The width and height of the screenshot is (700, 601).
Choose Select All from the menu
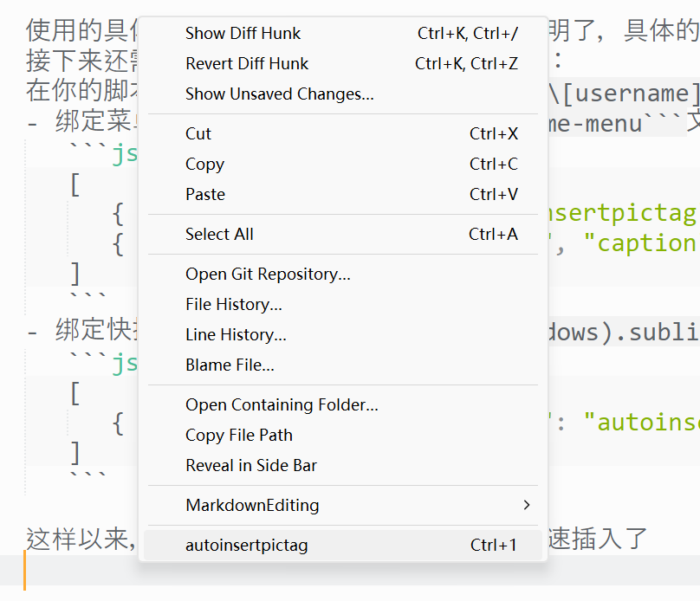pyautogui.click(x=219, y=235)
